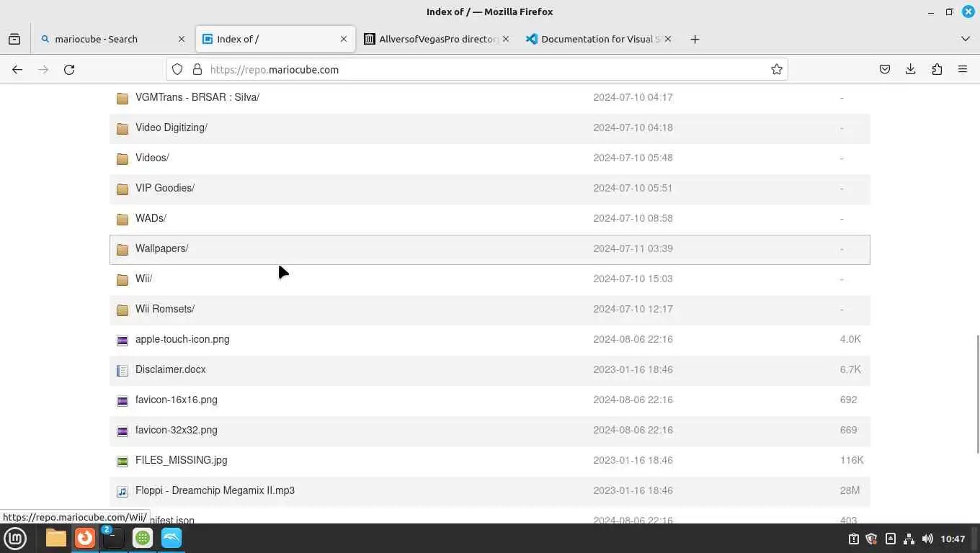Viewport: 980px width, 553px height.
Task: Open the Pocket save icon
Action: coord(885,69)
